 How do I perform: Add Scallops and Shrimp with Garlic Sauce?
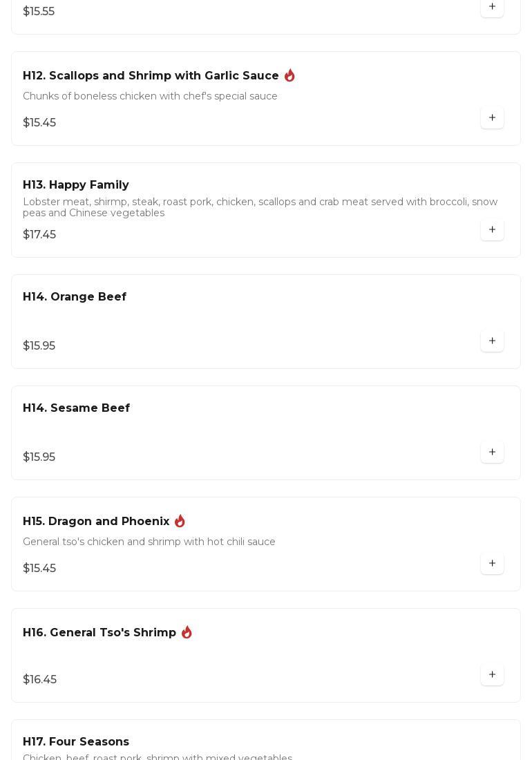click(x=492, y=118)
